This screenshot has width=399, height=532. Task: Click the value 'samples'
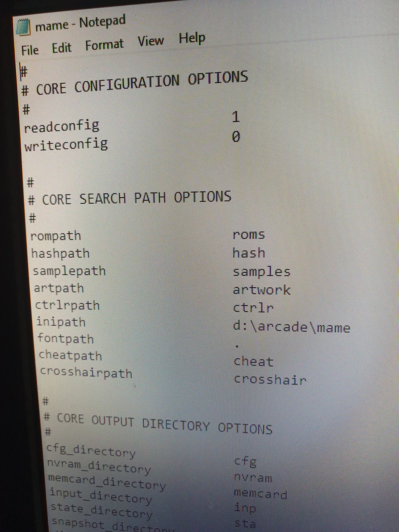tap(262, 272)
